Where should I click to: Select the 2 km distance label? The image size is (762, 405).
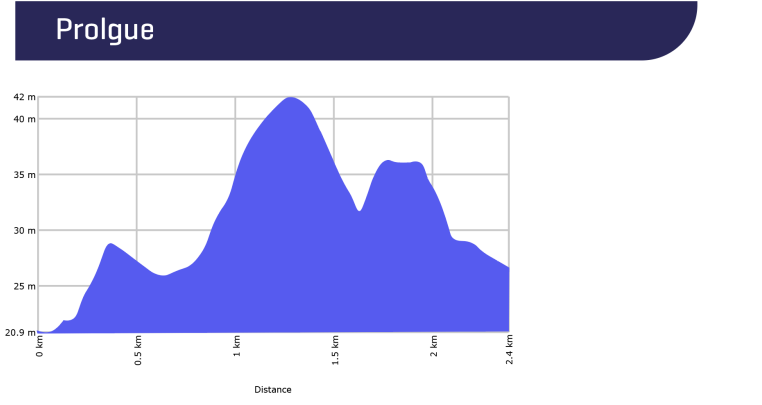pos(434,346)
